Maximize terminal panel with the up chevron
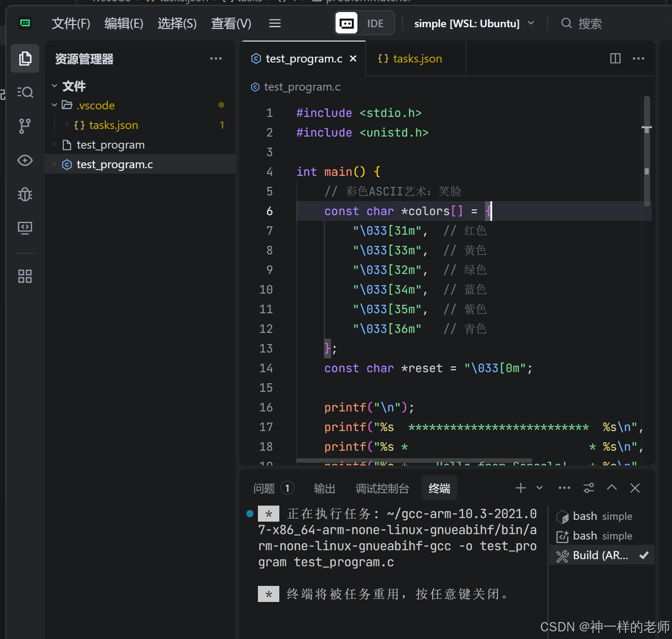This screenshot has width=672, height=639. coord(612,488)
